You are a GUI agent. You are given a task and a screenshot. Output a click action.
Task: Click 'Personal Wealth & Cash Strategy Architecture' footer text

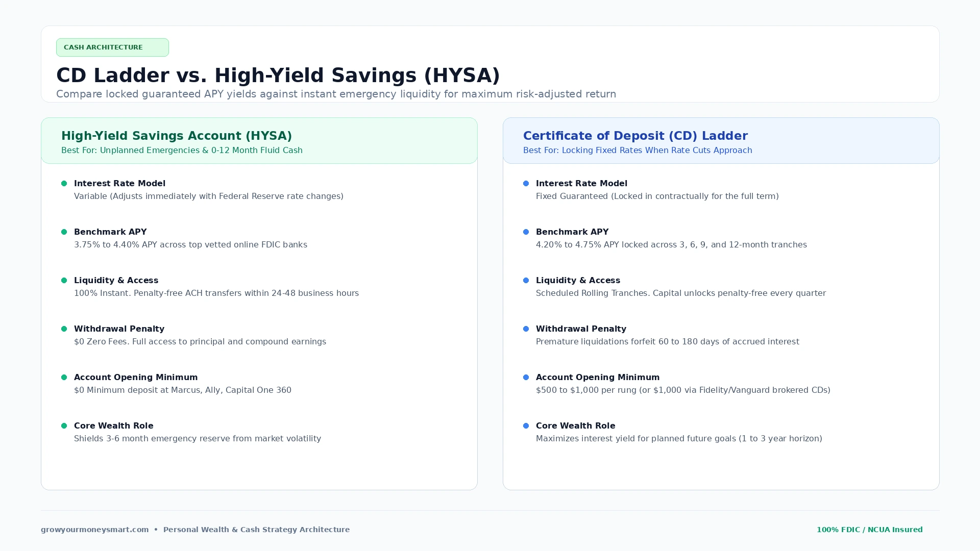(x=256, y=530)
